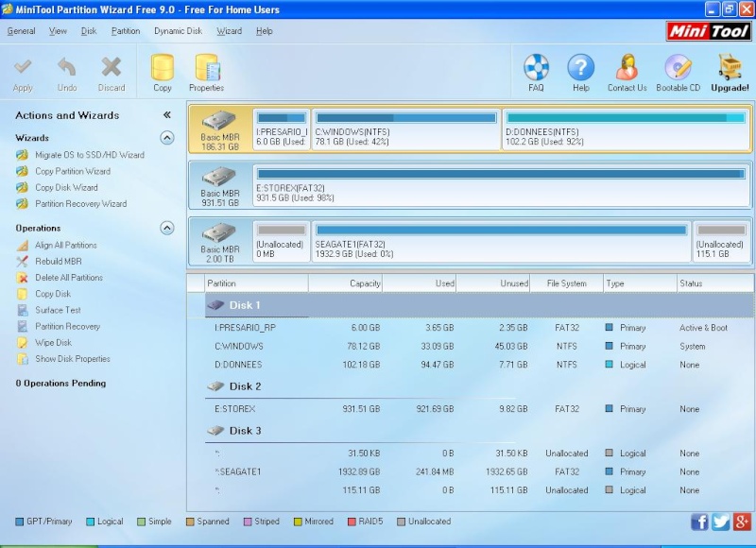Screen dimensions: 756x548
Task: Open the Contact Us icon
Action: (627, 67)
